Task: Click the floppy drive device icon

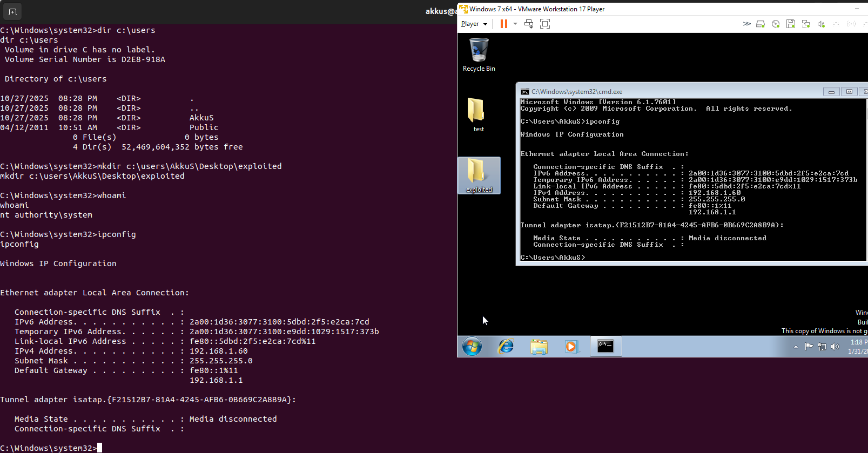Action: [x=791, y=24]
